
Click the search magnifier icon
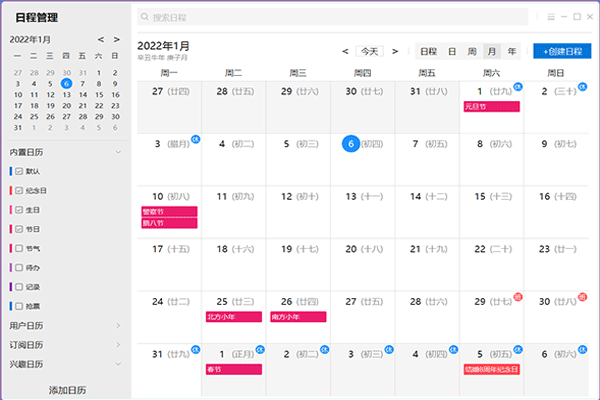(x=146, y=17)
